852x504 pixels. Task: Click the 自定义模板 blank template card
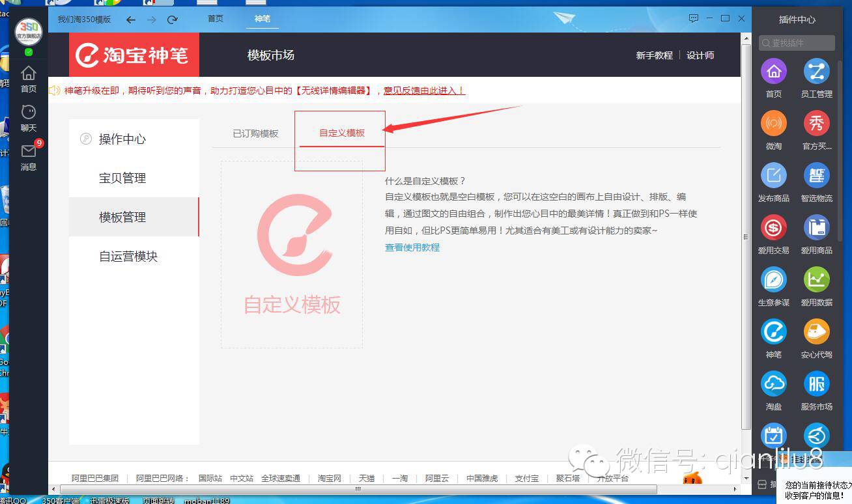coord(292,255)
